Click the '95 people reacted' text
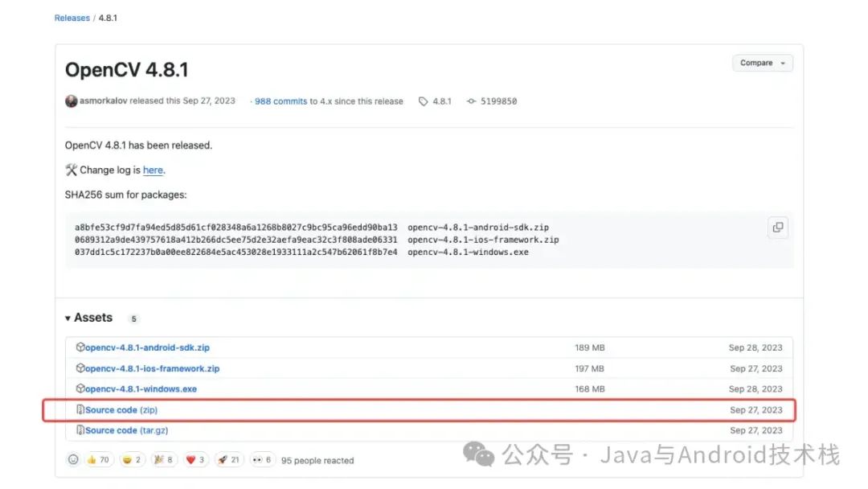This screenshot has height=489, width=868. tap(317, 461)
